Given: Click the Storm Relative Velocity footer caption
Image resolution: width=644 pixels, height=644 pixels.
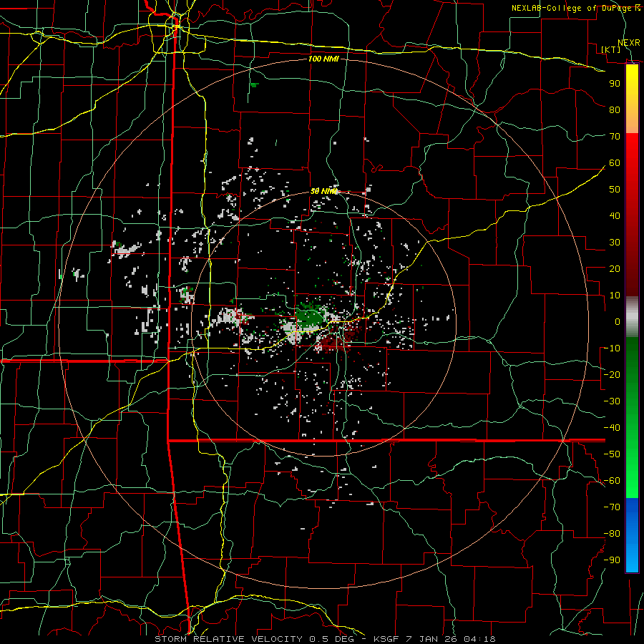Looking at the screenshot, I should pyautogui.click(x=325, y=639).
